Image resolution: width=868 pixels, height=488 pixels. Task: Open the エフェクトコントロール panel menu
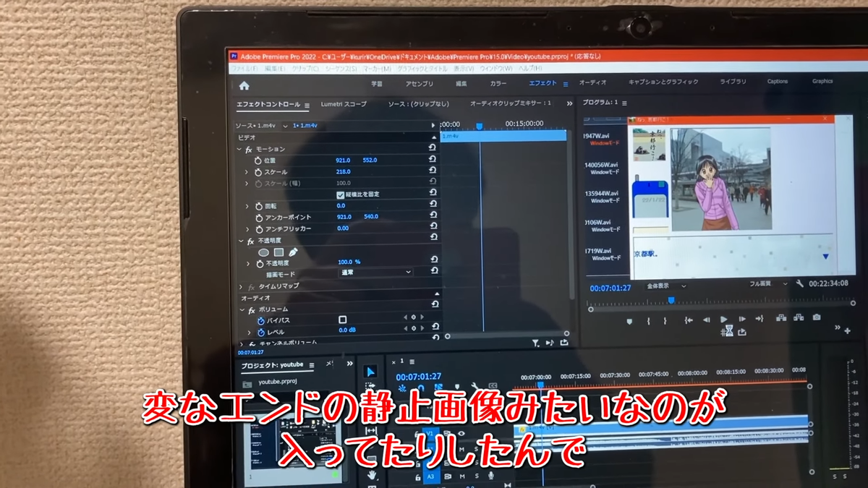click(307, 106)
